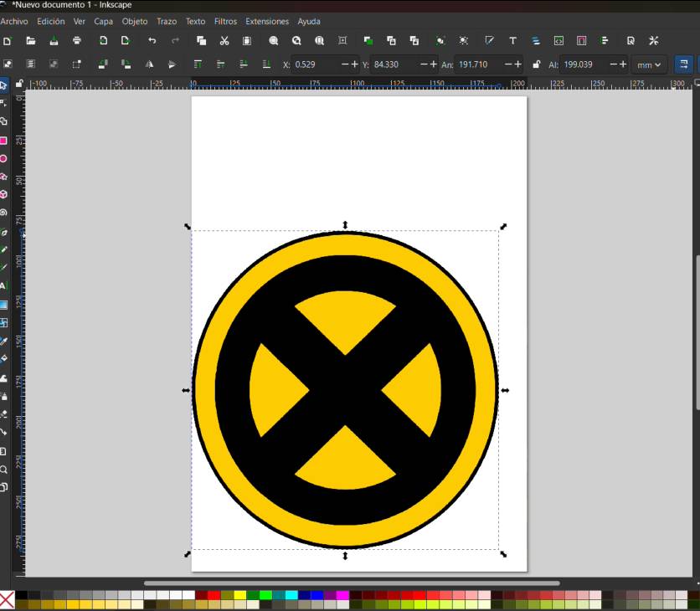Open the Ver menu
Image resolution: width=700 pixels, height=611 pixels.
[x=79, y=22]
